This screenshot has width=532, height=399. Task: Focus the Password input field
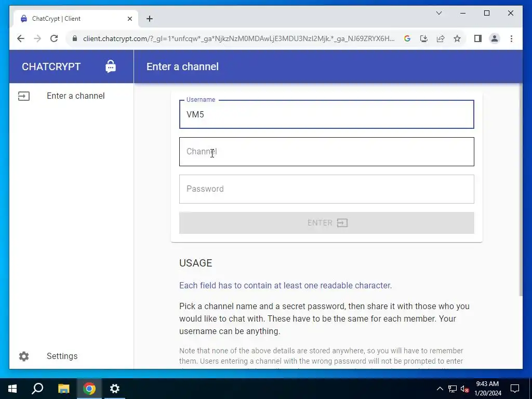[326, 189]
